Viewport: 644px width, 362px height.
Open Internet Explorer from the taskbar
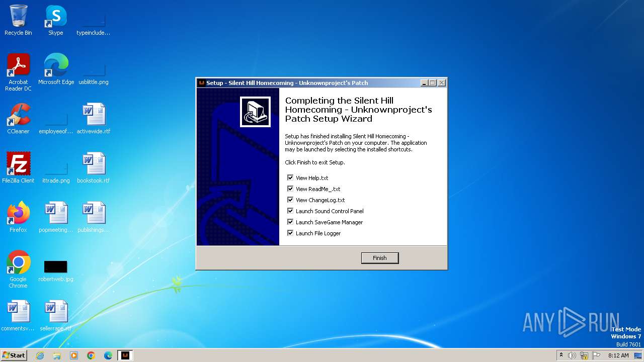[x=40, y=355]
